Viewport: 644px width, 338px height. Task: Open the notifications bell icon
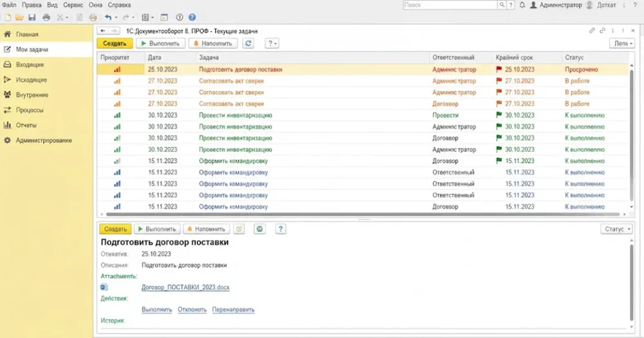[x=522, y=5]
